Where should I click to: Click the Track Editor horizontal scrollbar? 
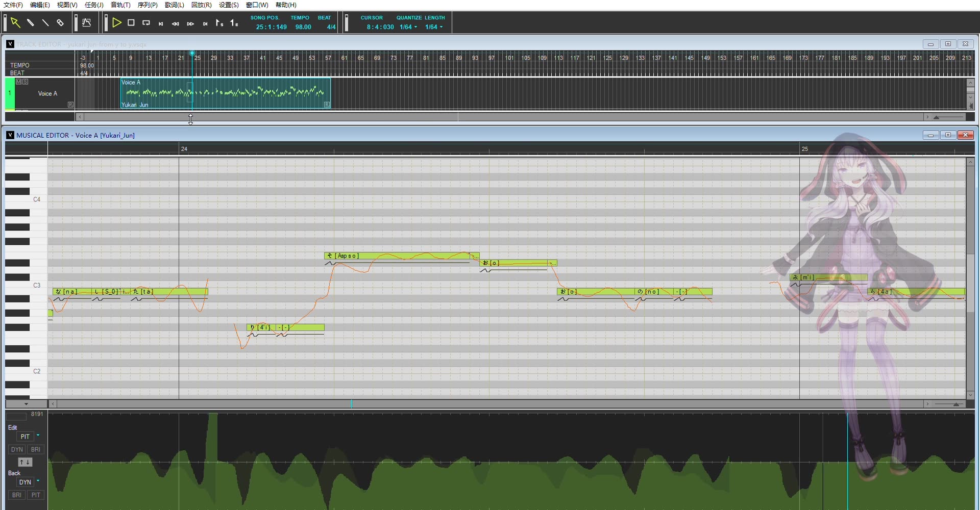pyautogui.click(x=504, y=117)
